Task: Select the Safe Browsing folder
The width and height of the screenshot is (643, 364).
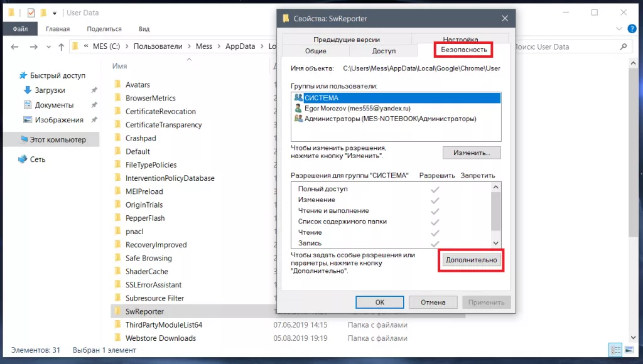Action: tap(148, 258)
